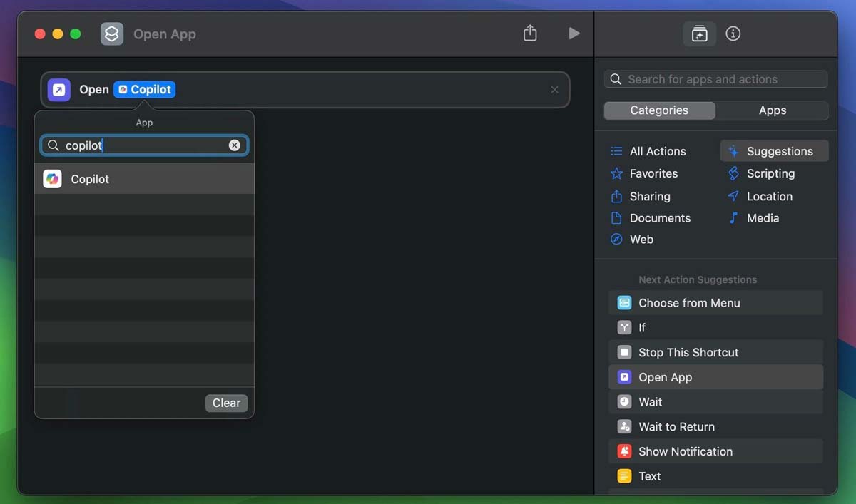Run the shortcut with the play button
Viewport: 856px width, 504px height.
575,34
